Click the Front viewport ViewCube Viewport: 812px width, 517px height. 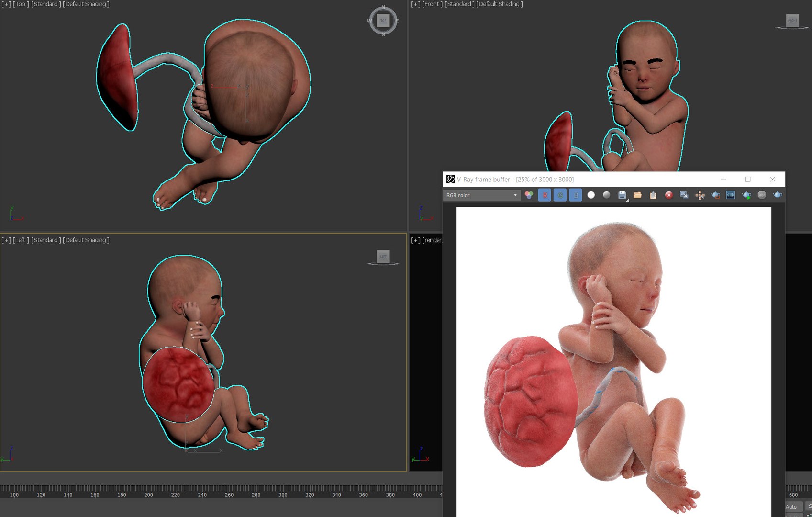[792, 21]
